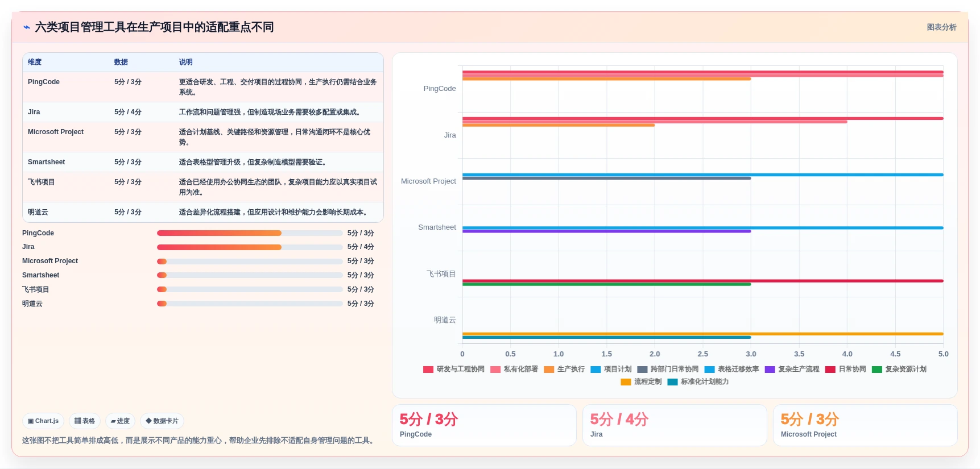Click the 图表分析 label in the header

(x=941, y=27)
